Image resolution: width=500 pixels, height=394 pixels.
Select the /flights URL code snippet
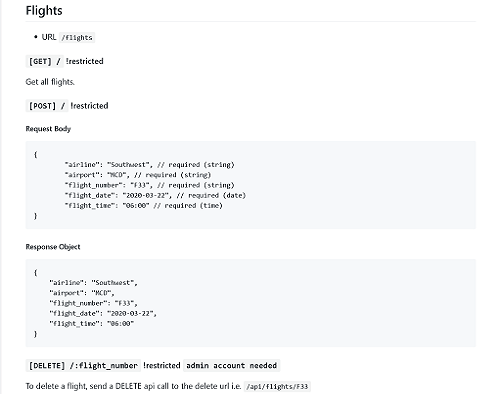(x=77, y=37)
